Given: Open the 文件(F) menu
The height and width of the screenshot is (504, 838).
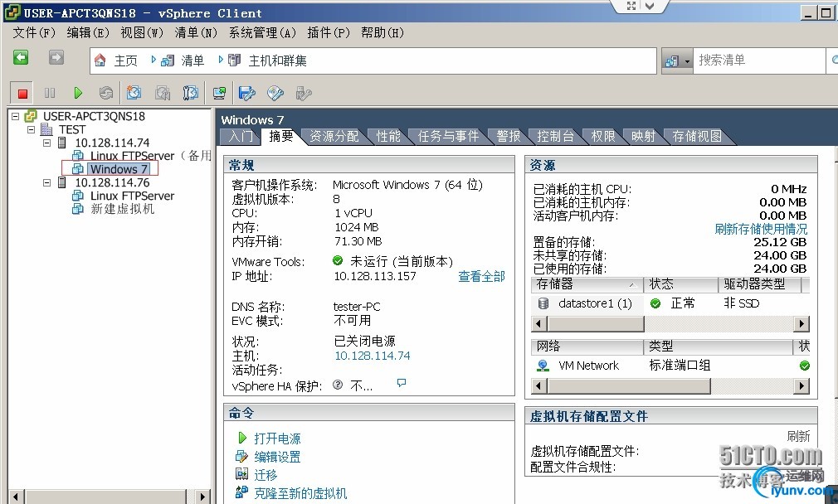Looking at the screenshot, I should [34, 32].
